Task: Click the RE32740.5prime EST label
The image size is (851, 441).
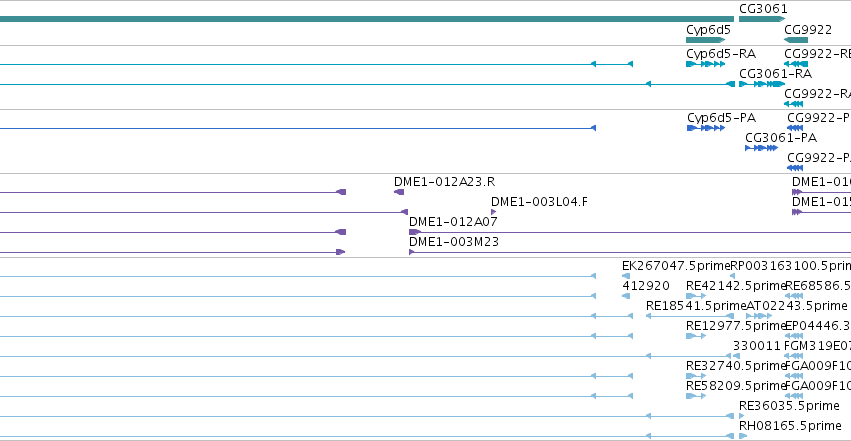Action: point(736,366)
